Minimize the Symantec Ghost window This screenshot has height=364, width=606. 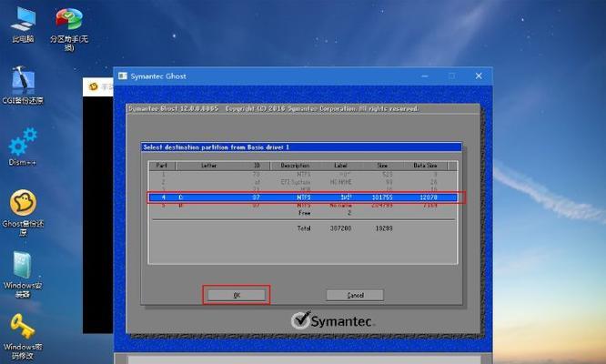(425, 76)
